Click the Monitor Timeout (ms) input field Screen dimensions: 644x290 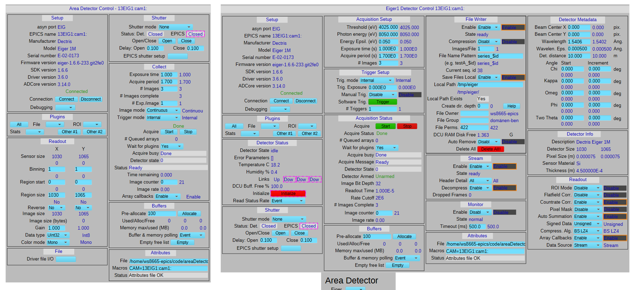[x=477, y=227]
